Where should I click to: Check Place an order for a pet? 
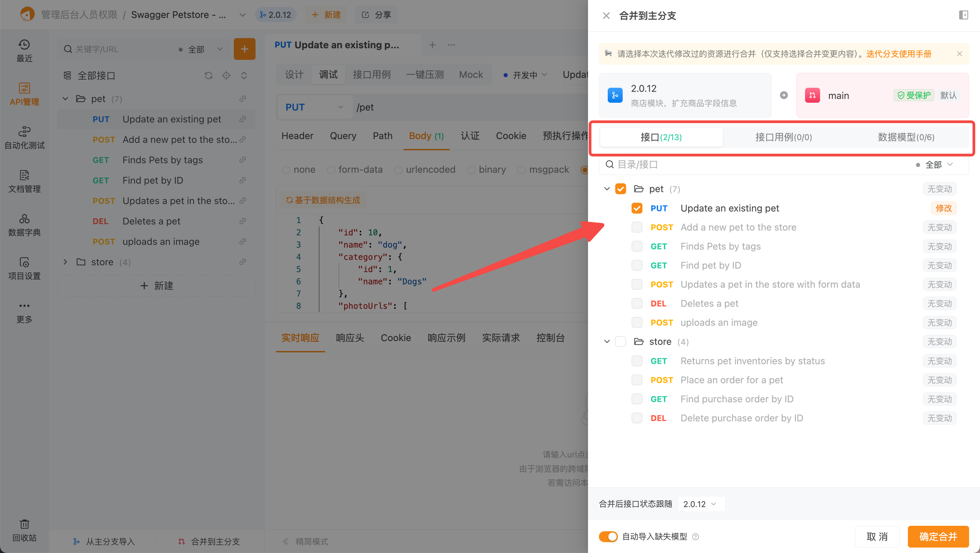pos(637,380)
